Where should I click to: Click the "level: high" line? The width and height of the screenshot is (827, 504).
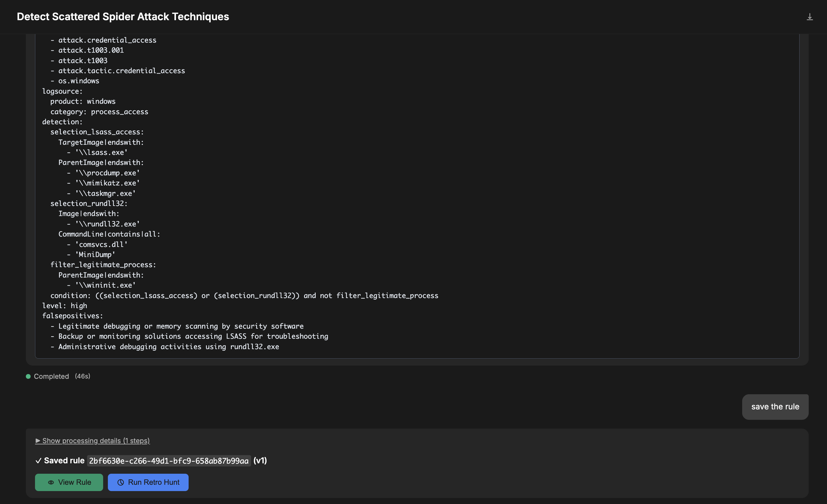(x=64, y=306)
